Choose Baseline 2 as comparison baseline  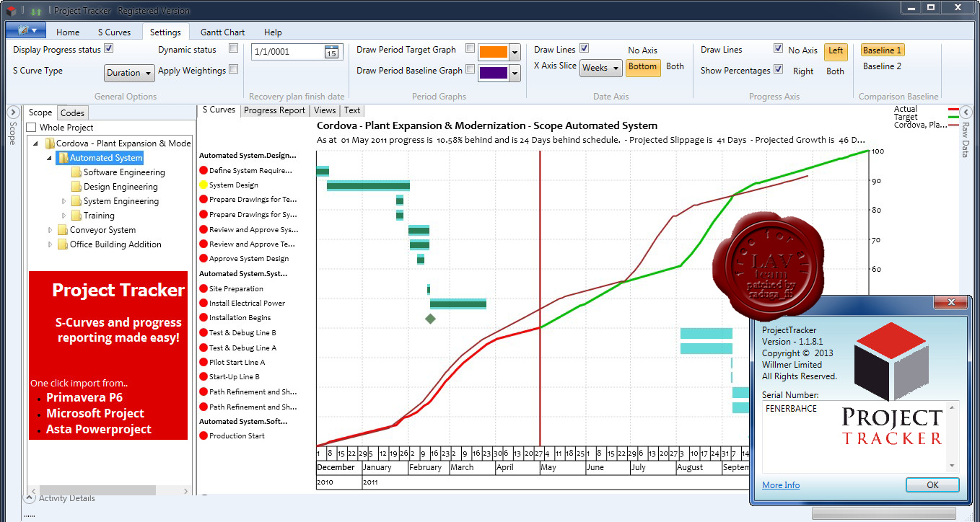click(882, 66)
